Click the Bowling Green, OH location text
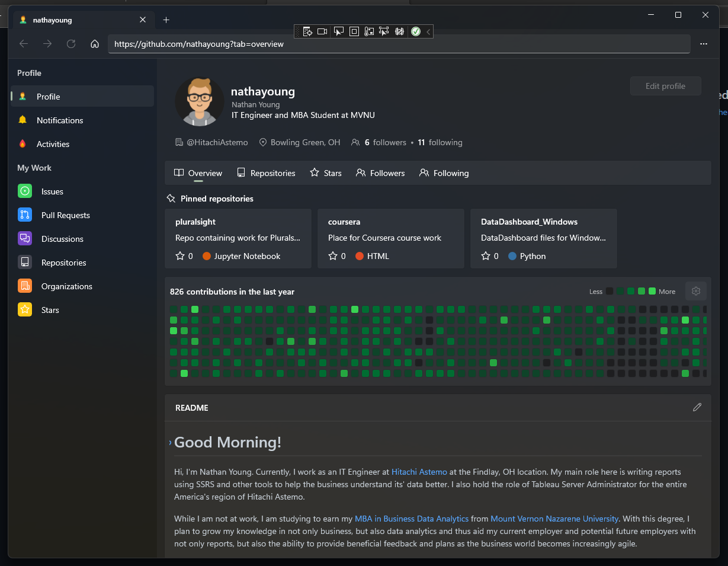Image resolution: width=728 pixels, height=566 pixels. coord(305,142)
